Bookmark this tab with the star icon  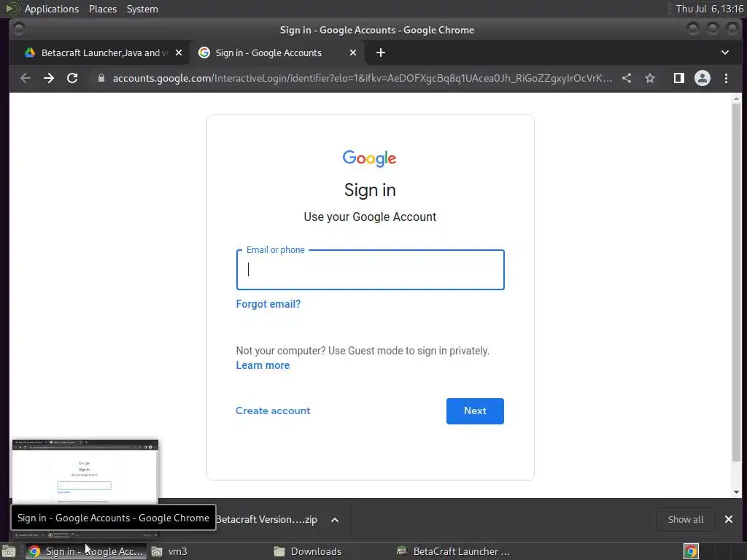pos(650,78)
